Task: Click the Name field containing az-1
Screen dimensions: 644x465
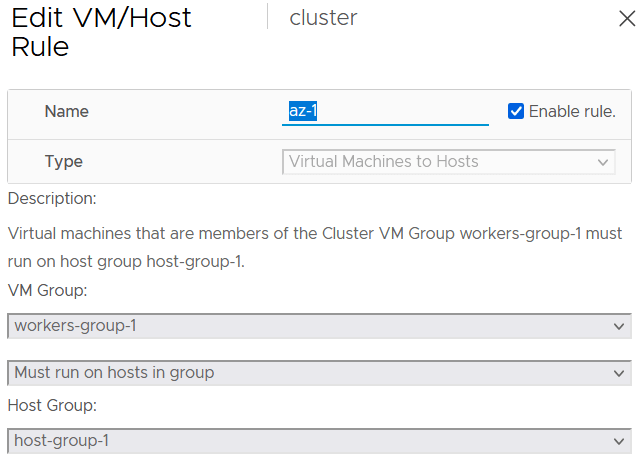Action: [387, 111]
